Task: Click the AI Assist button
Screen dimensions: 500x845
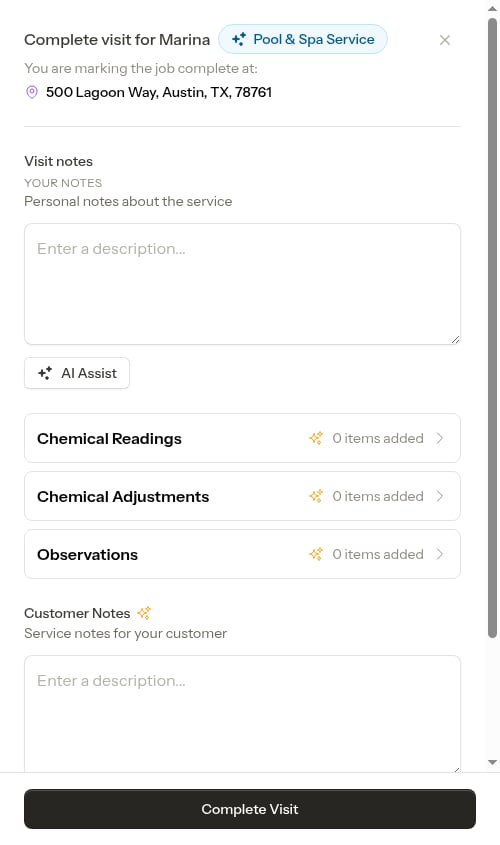Action: (77, 373)
